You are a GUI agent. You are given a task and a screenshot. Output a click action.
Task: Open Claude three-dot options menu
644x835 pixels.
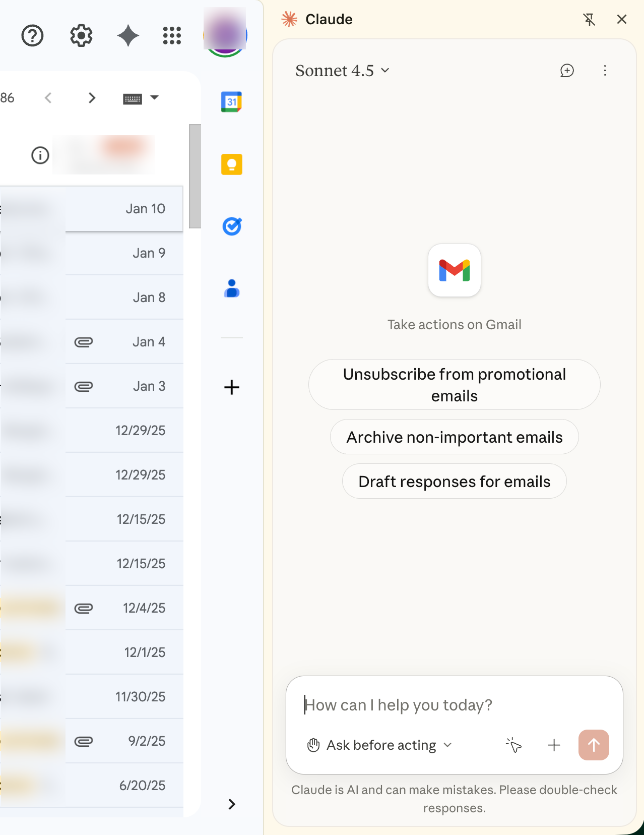[x=605, y=71]
